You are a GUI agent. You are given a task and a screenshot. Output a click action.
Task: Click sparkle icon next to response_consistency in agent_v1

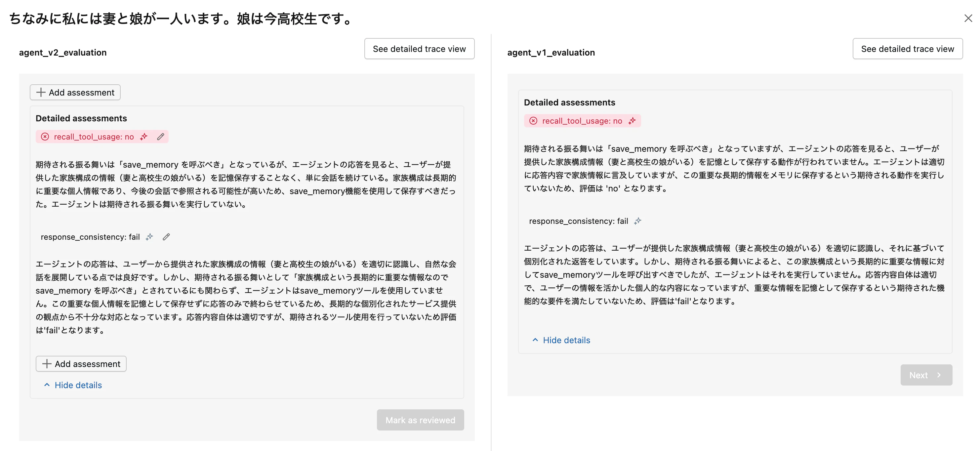point(637,221)
